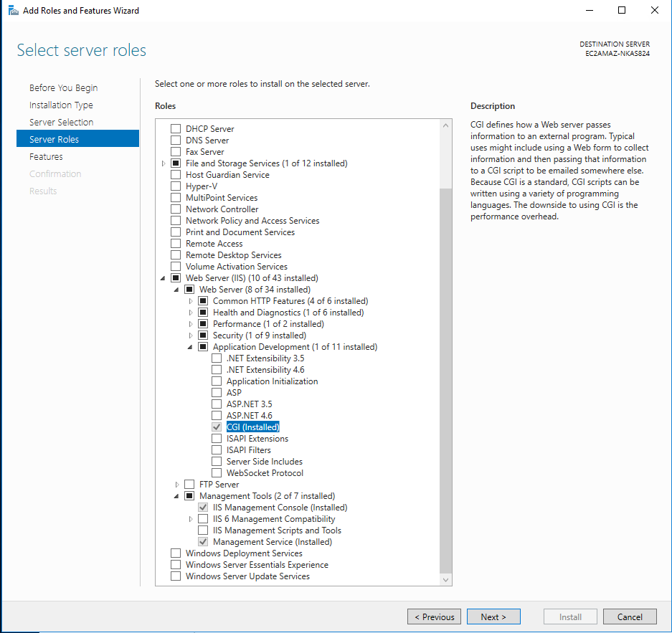Tick the DHCP Server checkbox
The image size is (672, 633).
(176, 128)
